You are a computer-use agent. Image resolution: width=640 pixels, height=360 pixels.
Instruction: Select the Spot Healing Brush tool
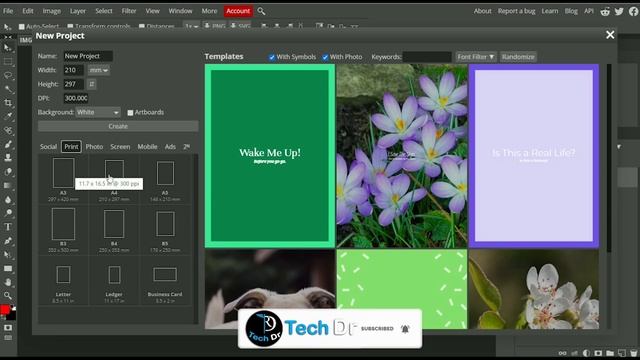(8, 131)
